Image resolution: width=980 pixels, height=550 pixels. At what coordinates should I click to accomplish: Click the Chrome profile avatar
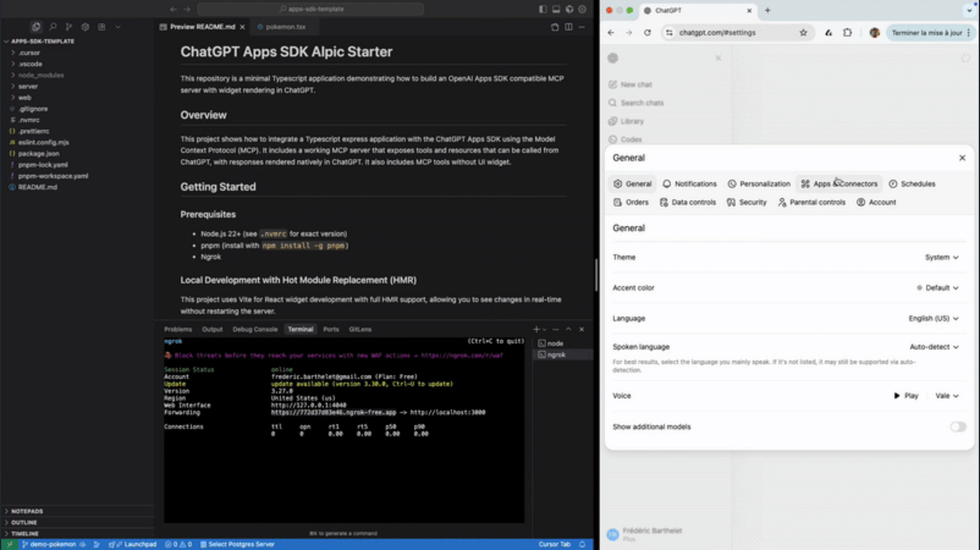coord(874,32)
